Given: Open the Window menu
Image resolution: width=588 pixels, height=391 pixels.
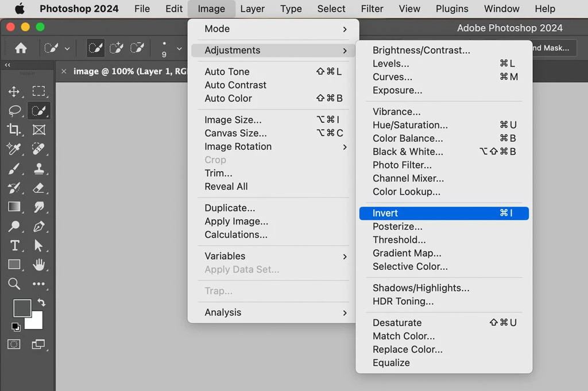Looking at the screenshot, I should coord(501,9).
